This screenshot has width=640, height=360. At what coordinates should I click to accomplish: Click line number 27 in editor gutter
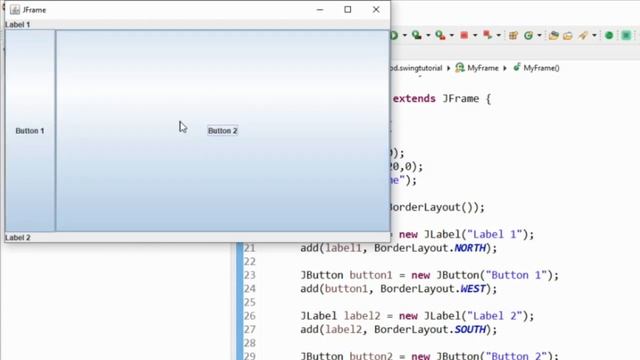(x=249, y=329)
